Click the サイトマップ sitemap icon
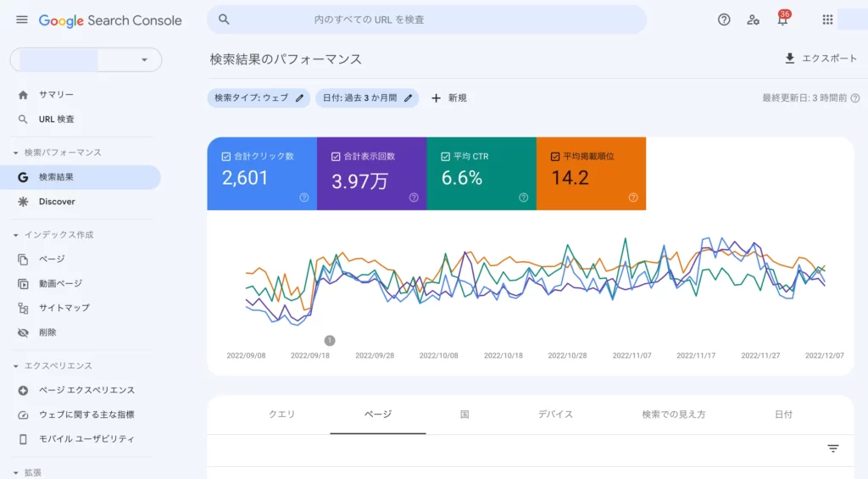 point(23,308)
